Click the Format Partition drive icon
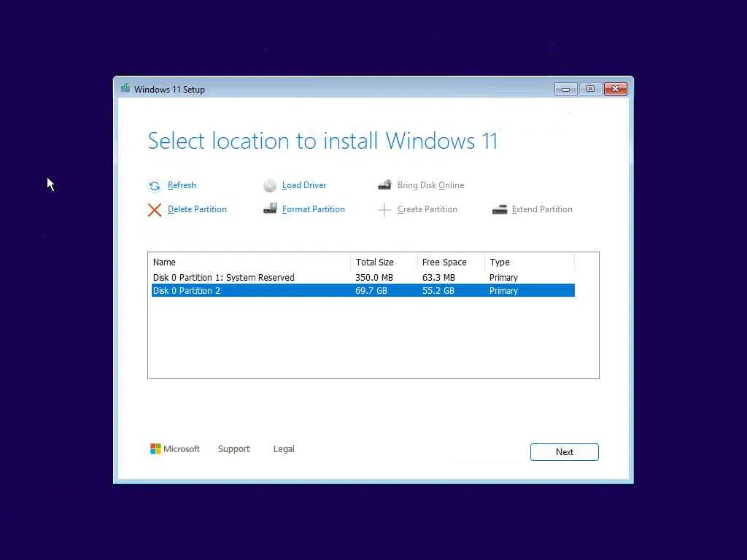Viewport: 747px width, 560px height. tap(270, 209)
